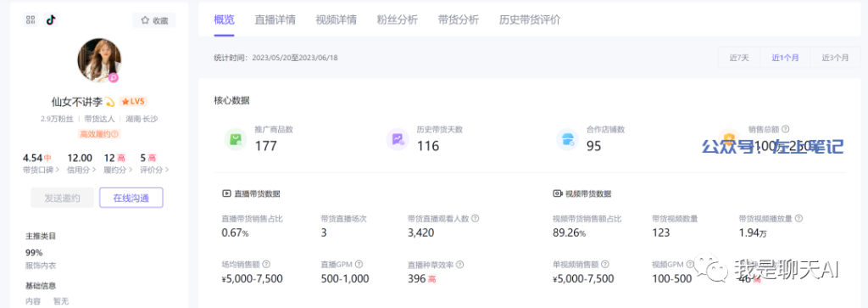The height and width of the screenshot is (308, 868).
Task: Click the 177 promoted products value
Action: pyautogui.click(x=265, y=146)
